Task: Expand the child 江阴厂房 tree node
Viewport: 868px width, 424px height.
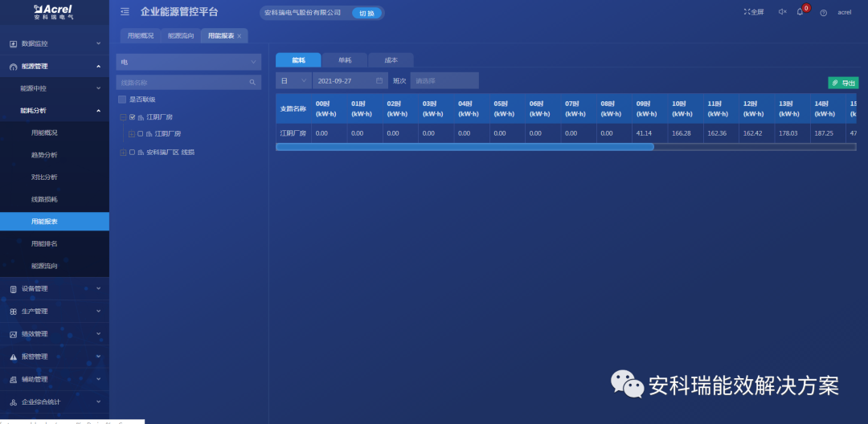Action: pos(131,134)
